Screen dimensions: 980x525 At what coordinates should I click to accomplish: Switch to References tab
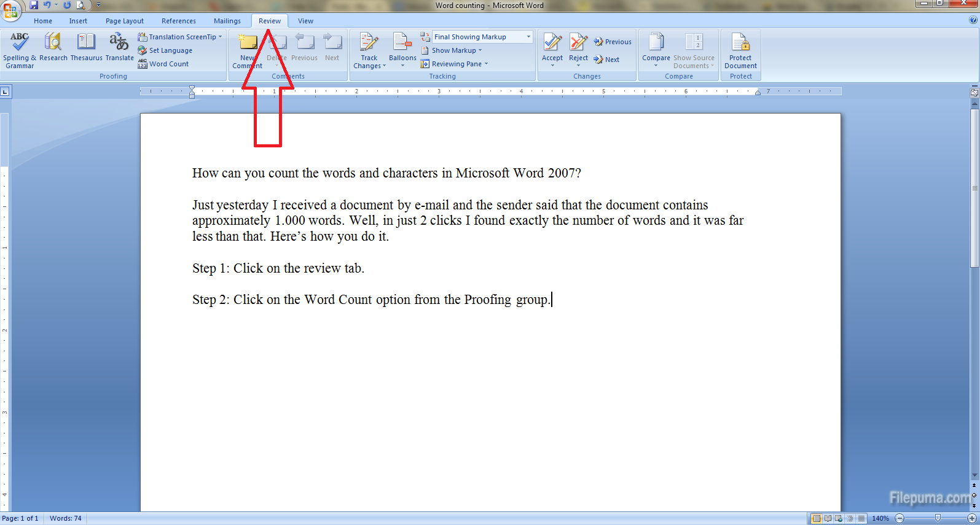[x=179, y=21]
